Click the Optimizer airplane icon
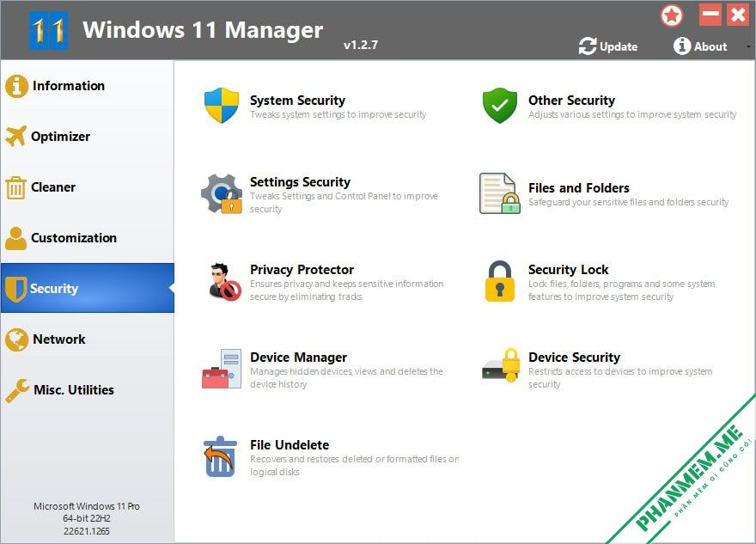The height and width of the screenshot is (544, 756). click(16, 137)
